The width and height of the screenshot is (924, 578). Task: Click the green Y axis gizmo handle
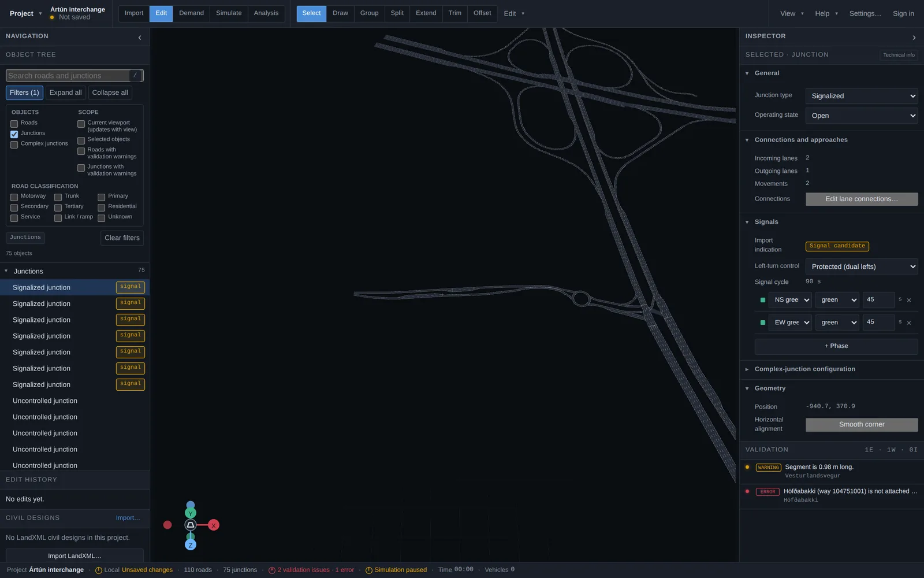click(191, 513)
